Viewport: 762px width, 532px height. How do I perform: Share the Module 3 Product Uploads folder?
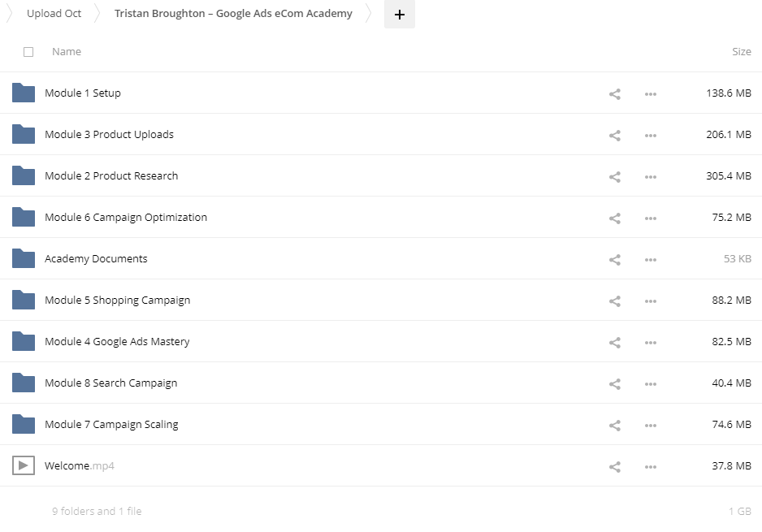pyautogui.click(x=614, y=135)
